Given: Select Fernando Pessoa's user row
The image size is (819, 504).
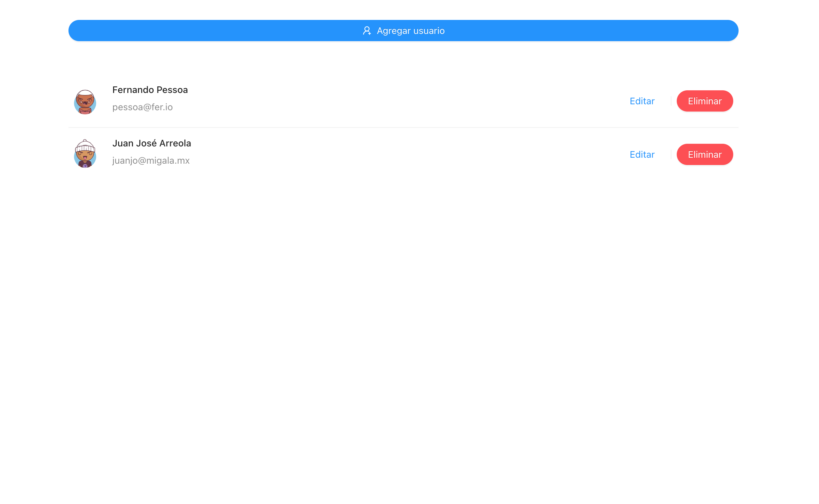Looking at the screenshot, I should coord(400,102).
